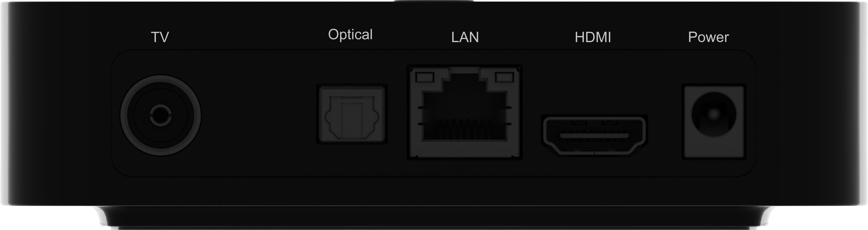Screen dimensions: 868x230
Task: Click the top center notch of the device
Action: coord(434,1)
